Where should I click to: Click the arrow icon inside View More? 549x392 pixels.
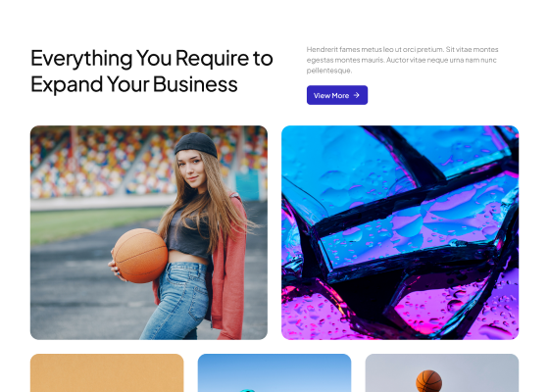tap(357, 95)
